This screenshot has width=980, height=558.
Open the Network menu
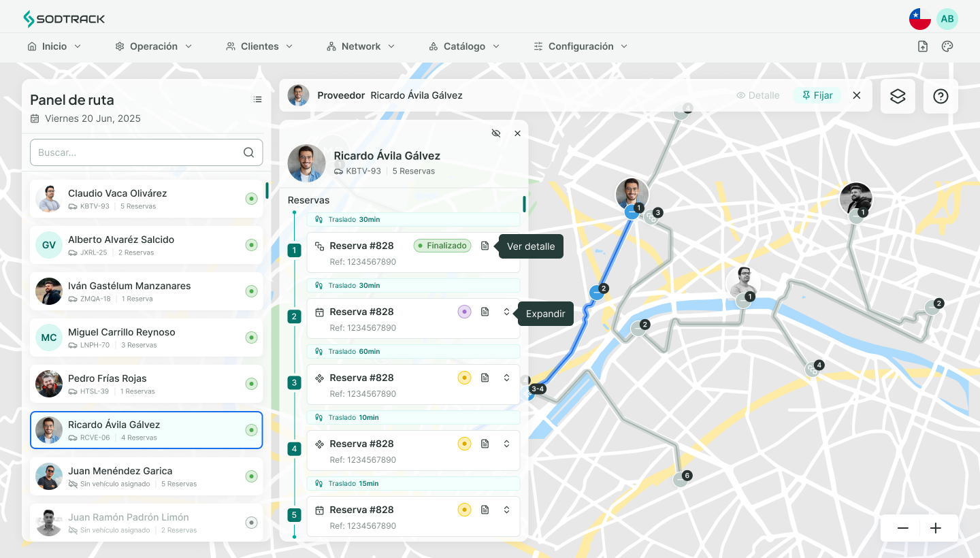(360, 46)
